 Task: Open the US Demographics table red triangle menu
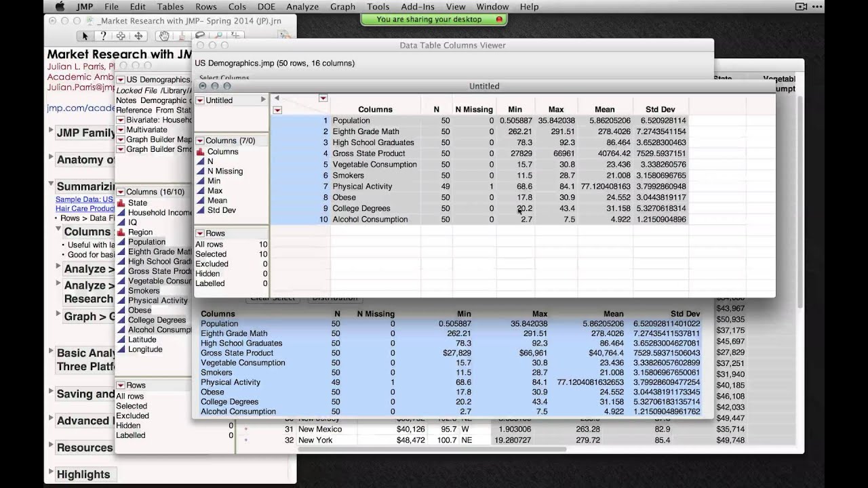pyautogui.click(x=121, y=80)
